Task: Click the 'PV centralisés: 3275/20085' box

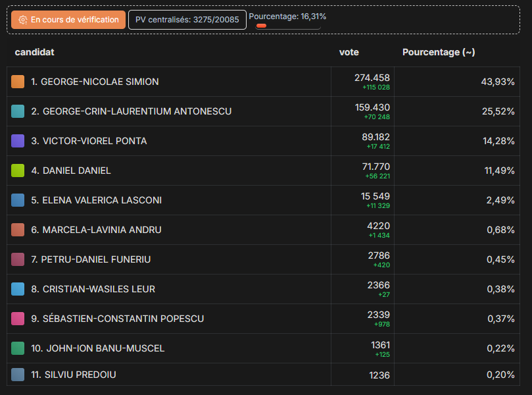Action: click(x=187, y=20)
